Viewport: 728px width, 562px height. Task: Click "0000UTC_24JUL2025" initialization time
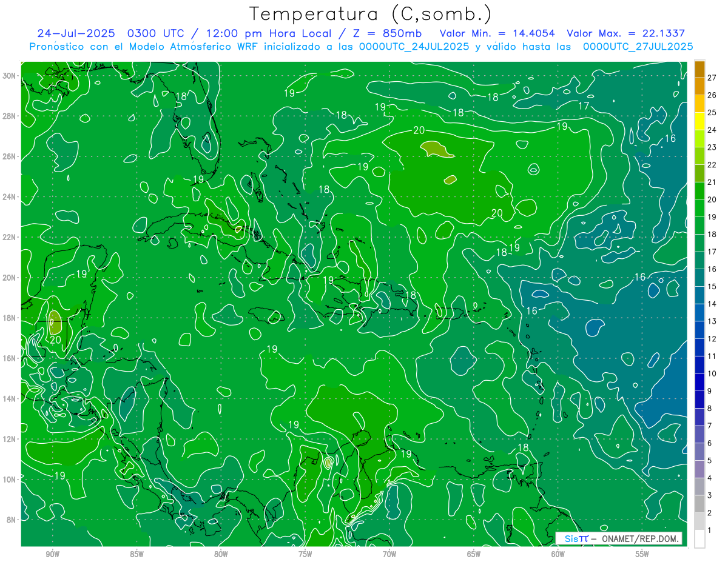pyautogui.click(x=414, y=47)
